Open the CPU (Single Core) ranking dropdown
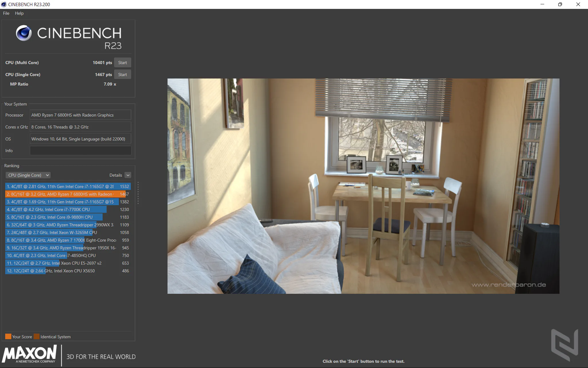 point(28,175)
